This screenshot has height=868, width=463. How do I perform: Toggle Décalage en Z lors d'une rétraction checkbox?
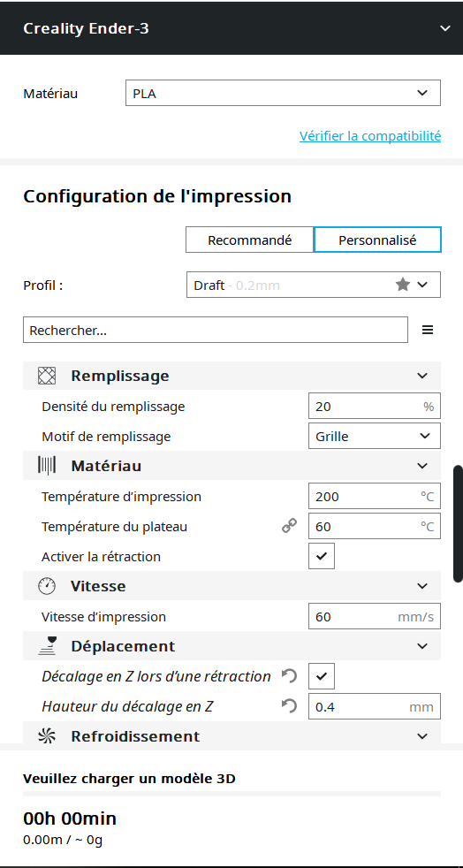pyautogui.click(x=322, y=676)
